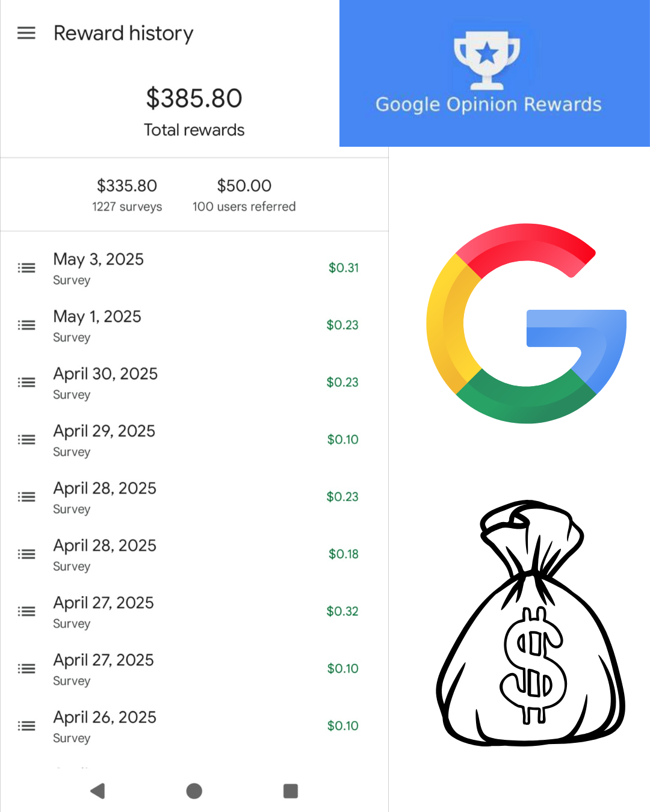Image resolution: width=650 pixels, height=812 pixels.
Task: Tap the recent apps square button
Action: pos(291,791)
